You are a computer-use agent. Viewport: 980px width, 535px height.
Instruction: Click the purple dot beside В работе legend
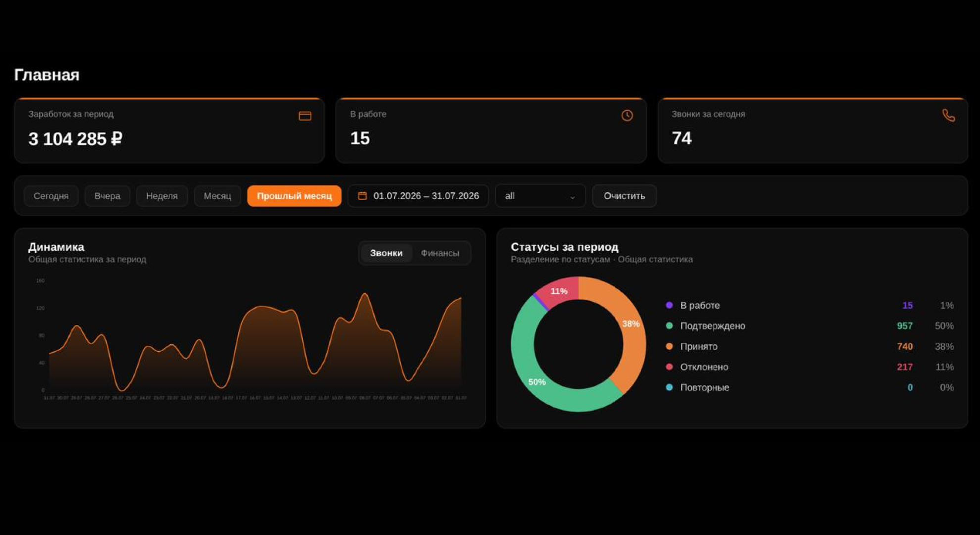tap(669, 305)
